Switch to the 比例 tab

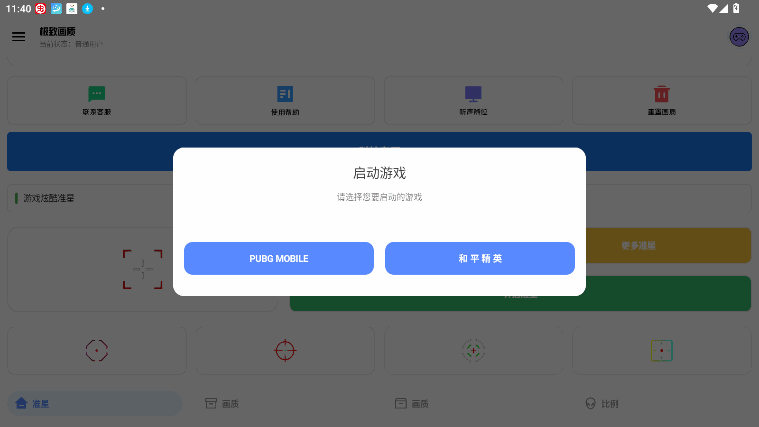(602, 403)
